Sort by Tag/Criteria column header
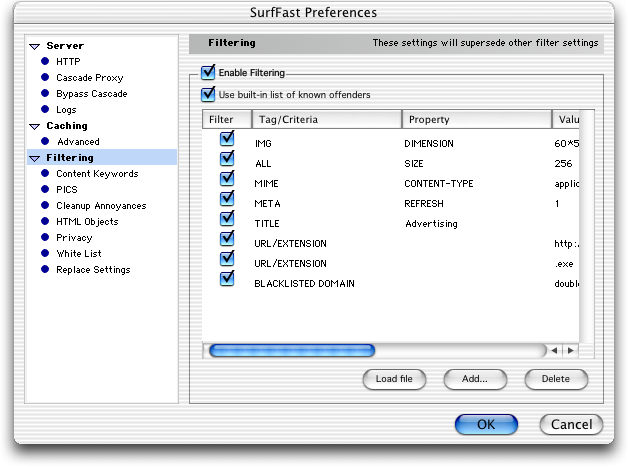Image resolution: width=628 pixels, height=467 pixels. coord(327,119)
